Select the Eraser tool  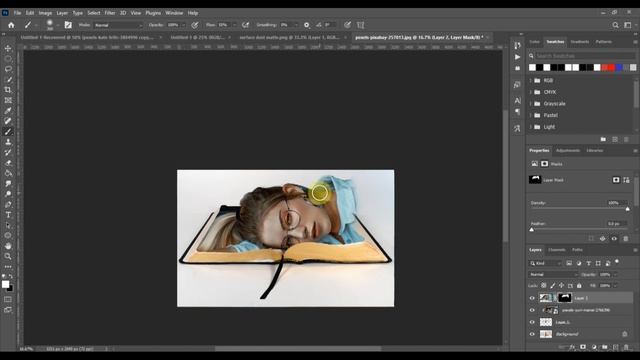coord(8,162)
